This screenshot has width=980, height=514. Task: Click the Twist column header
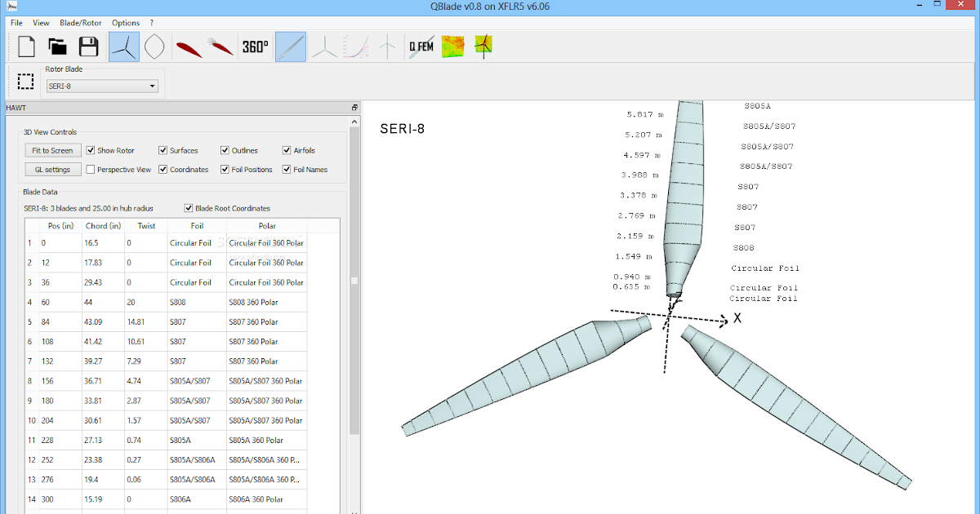click(x=146, y=226)
